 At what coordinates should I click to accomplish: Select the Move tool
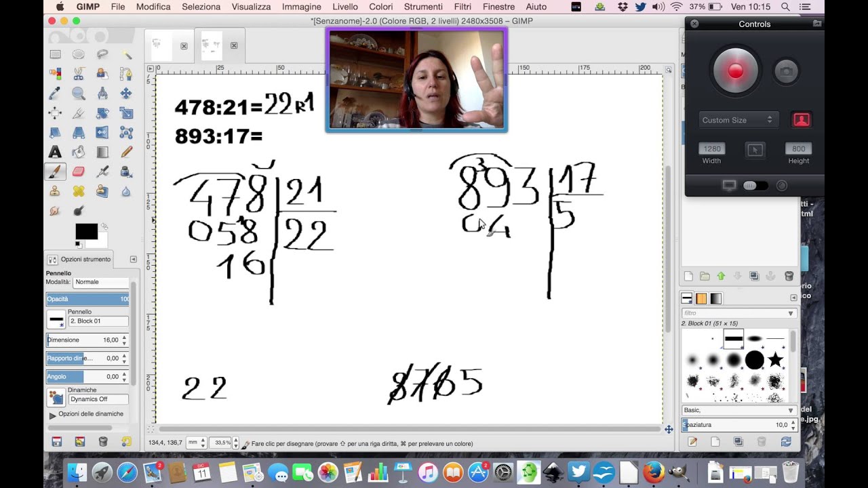click(126, 94)
